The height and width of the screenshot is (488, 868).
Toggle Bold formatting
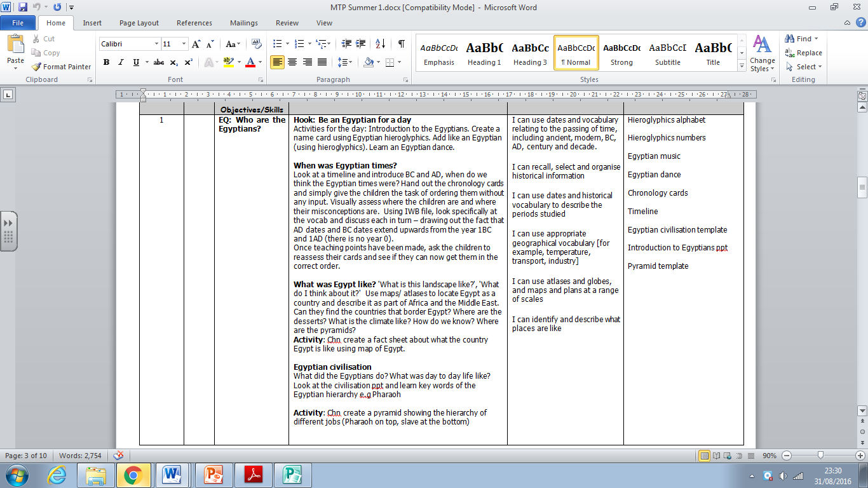click(106, 63)
